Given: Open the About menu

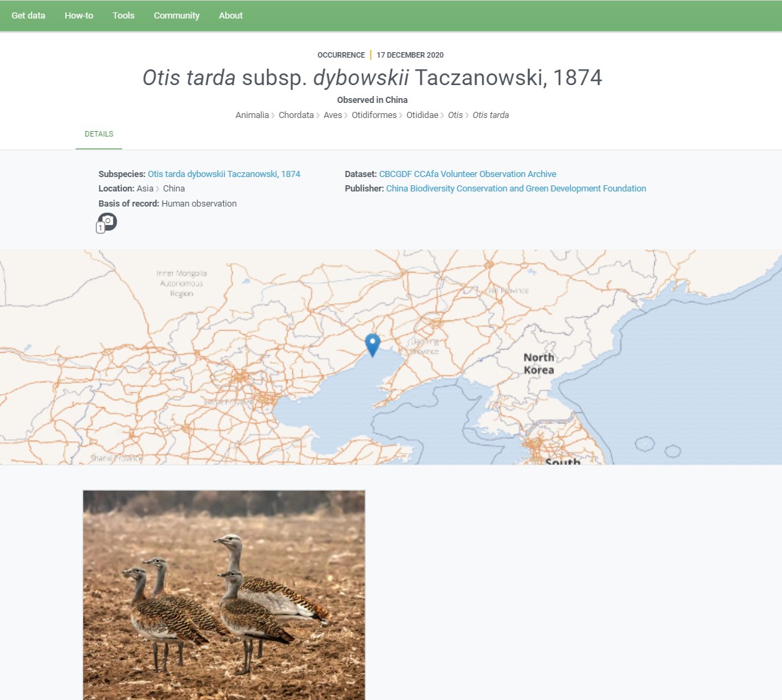Looking at the screenshot, I should pos(231,16).
